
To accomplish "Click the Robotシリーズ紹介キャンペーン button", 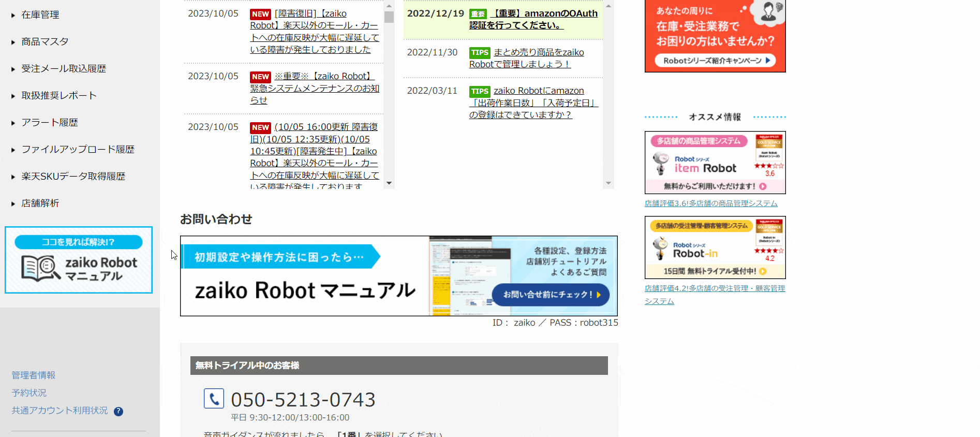I will pos(715,61).
